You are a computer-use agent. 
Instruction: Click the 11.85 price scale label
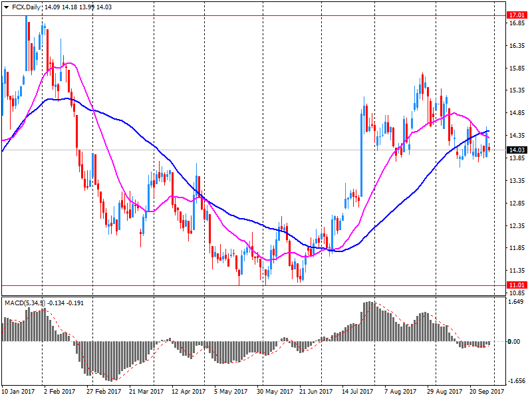[517, 248]
